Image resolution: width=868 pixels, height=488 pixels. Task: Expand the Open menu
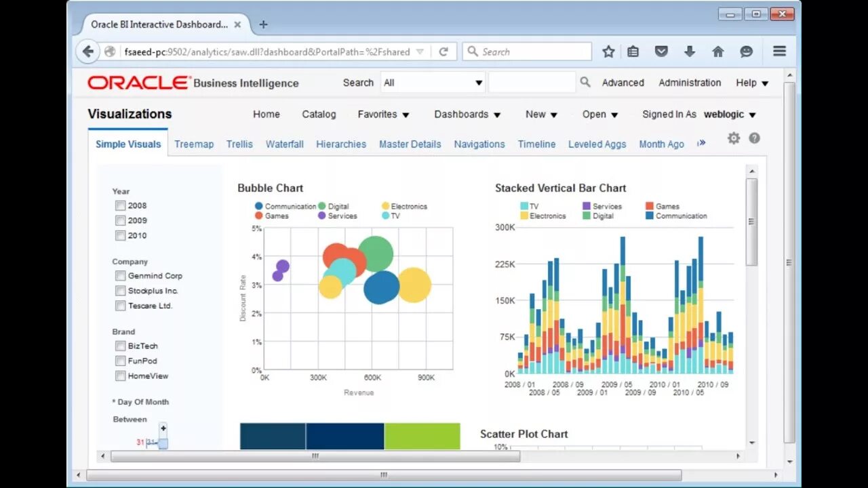[600, 114]
